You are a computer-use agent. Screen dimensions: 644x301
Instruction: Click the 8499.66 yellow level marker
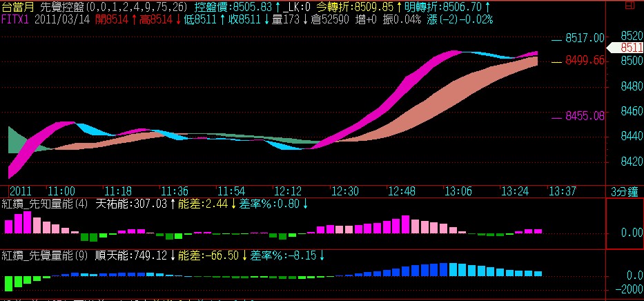tap(584, 61)
